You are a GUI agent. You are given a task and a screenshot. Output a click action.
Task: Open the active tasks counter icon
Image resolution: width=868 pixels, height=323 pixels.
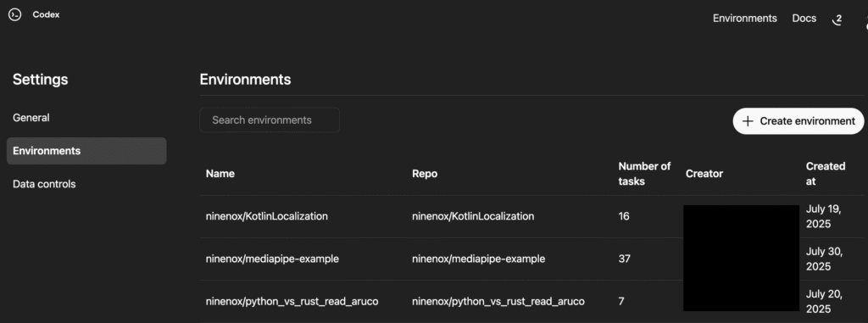point(837,19)
